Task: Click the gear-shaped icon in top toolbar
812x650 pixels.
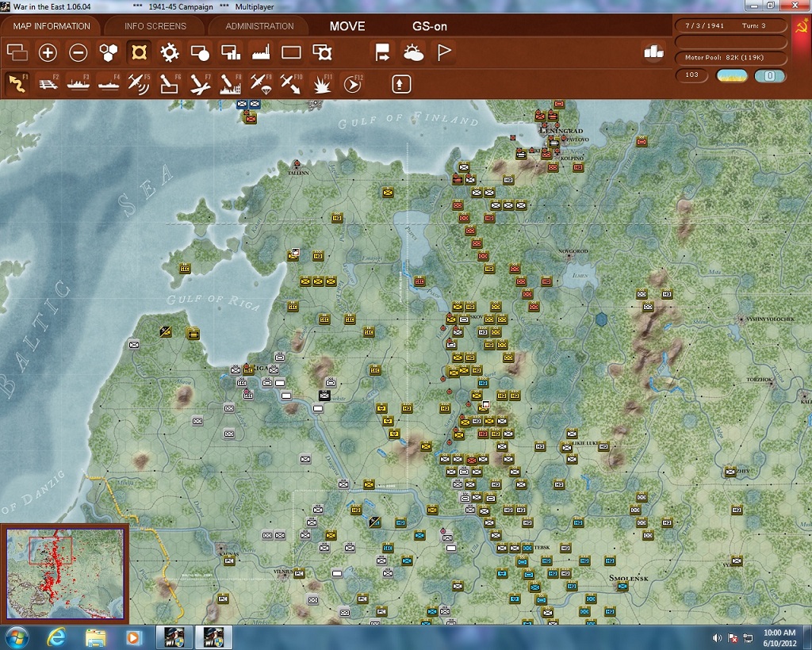Action: point(170,52)
